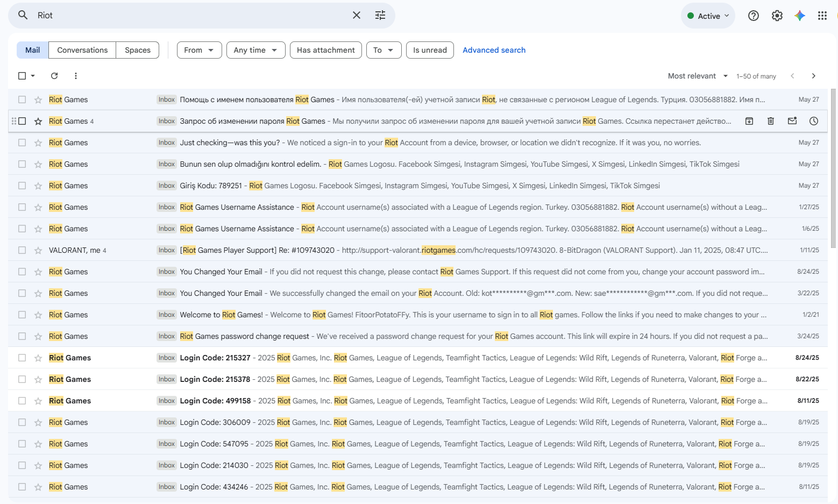Star the Login Code: 499158 email

click(38, 401)
